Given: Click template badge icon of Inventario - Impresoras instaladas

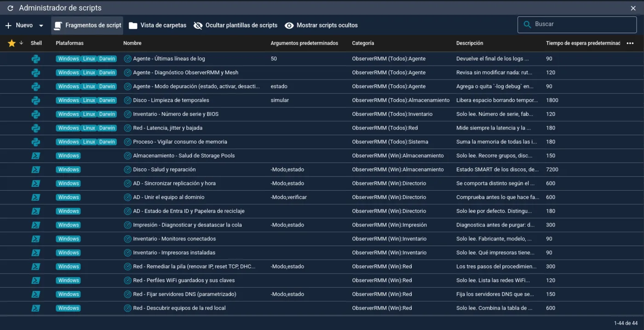Looking at the screenshot, I should tap(128, 253).
